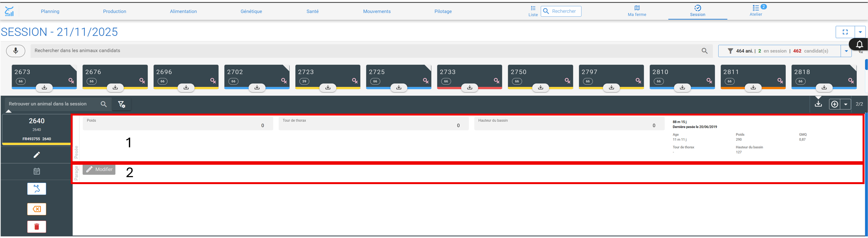Switch to the Session tab
This screenshot has height=238, width=868.
pos(698,11)
